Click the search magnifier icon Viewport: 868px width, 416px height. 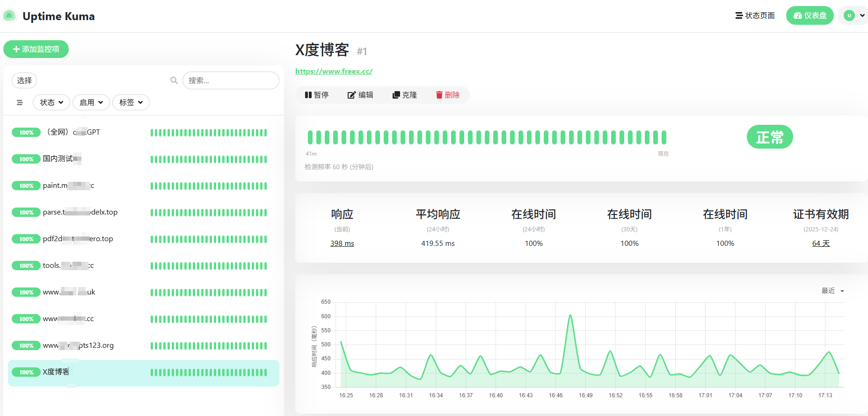174,80
